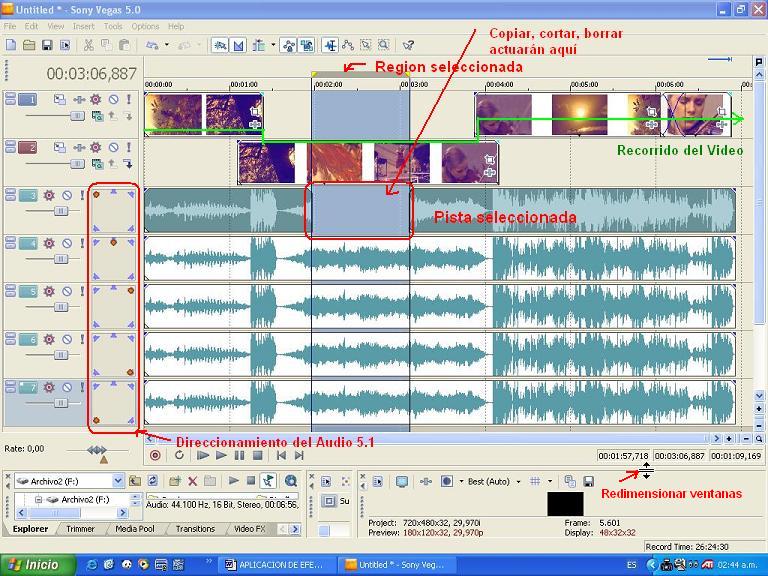The height and width of the screenshot is (576, 768).
Task: Switch to the Trimmer tab
Action: pyautogui.click(x=80, y=529)
